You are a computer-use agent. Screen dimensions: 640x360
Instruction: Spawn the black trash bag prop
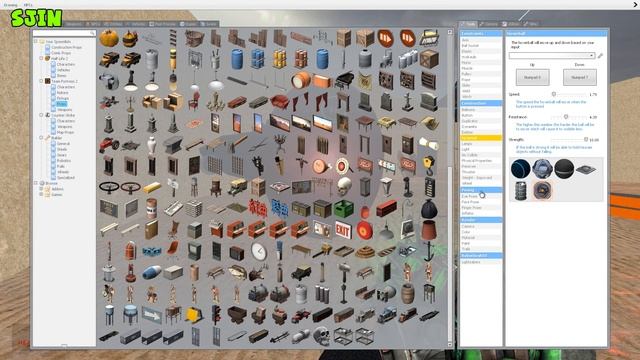click(x=429, y=208)
